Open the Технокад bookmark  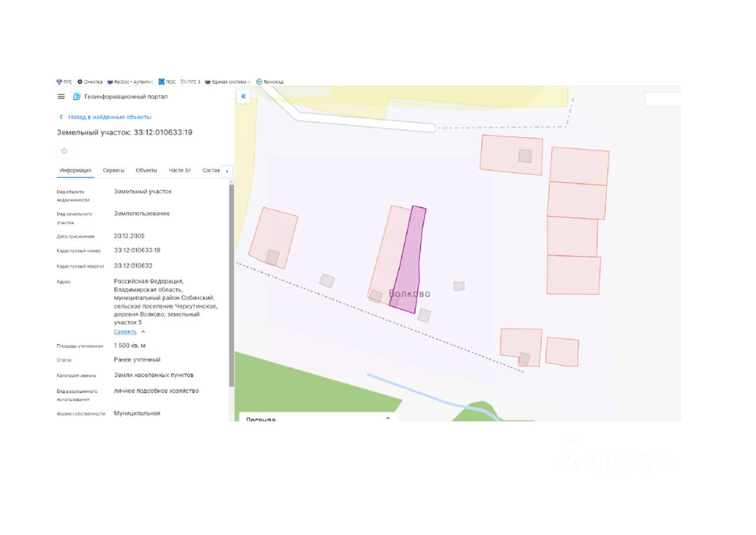point(270,82)
